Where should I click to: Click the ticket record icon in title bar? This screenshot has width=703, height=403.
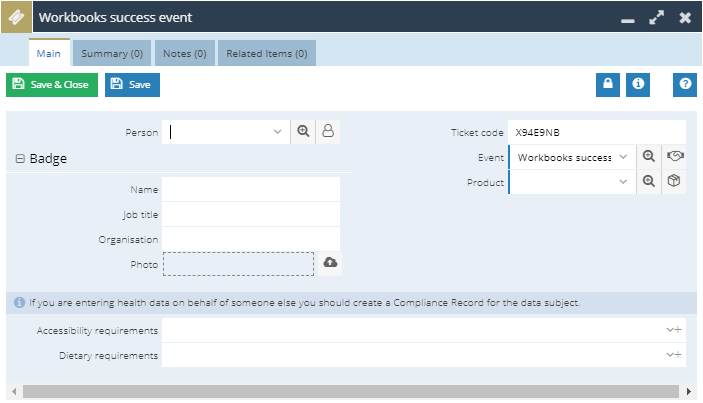pos(16,17)
